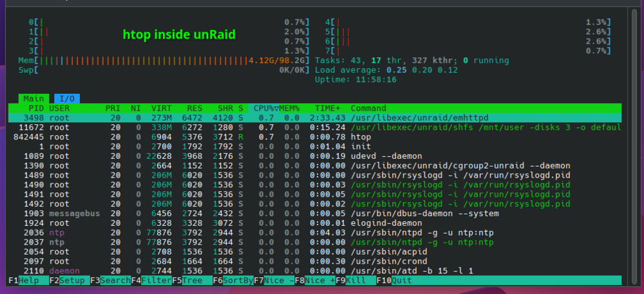Sort by RES column header
The width and height of the screenshot is (644, 294).
click(194, 108)
